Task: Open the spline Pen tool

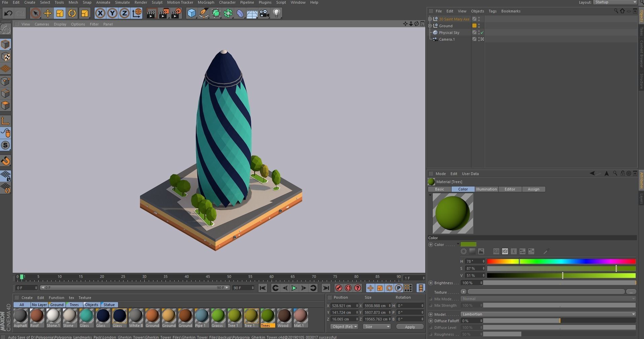Action: [204, 13]
